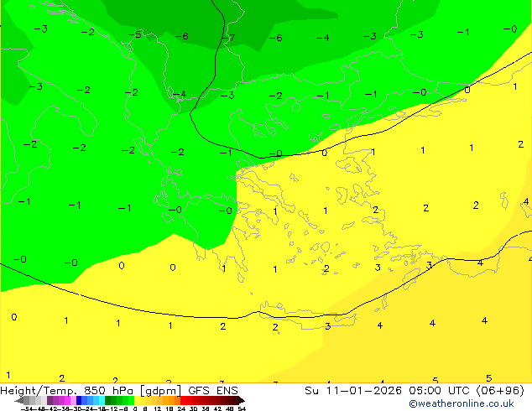This screenshot has width=532, height=411.
Task: Select the dark blue swatch in the color legend
Action: click(x=79, y=400)
